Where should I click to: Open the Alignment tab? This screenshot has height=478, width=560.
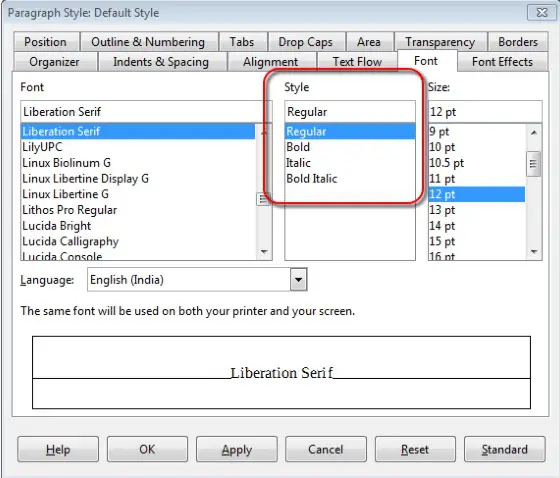(x=272, y=61)
